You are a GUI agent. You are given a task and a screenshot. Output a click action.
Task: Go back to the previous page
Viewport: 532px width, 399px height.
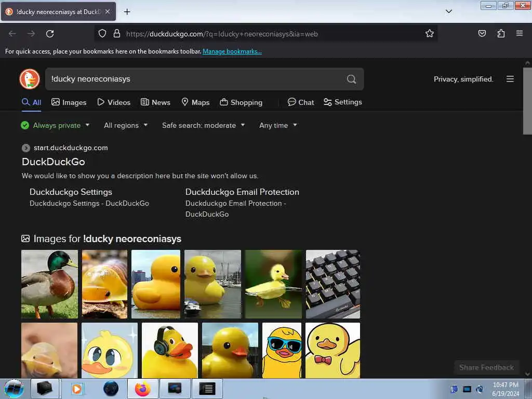[x=12, y=34]
